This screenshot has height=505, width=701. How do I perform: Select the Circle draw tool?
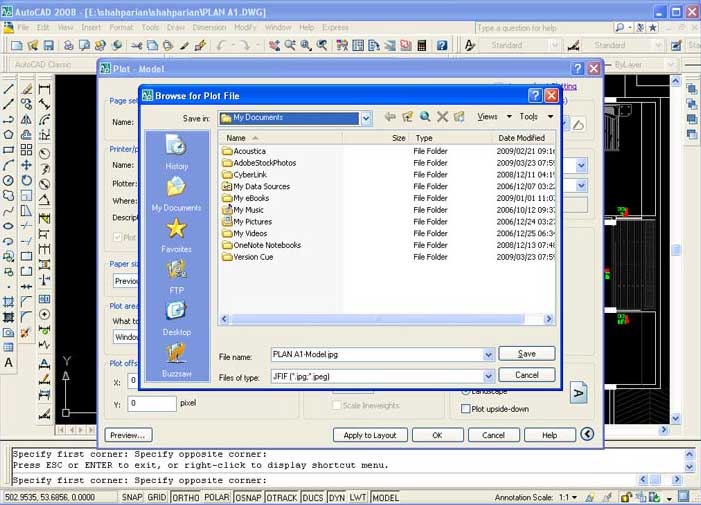pyautogui.click(x=8, y=180)
